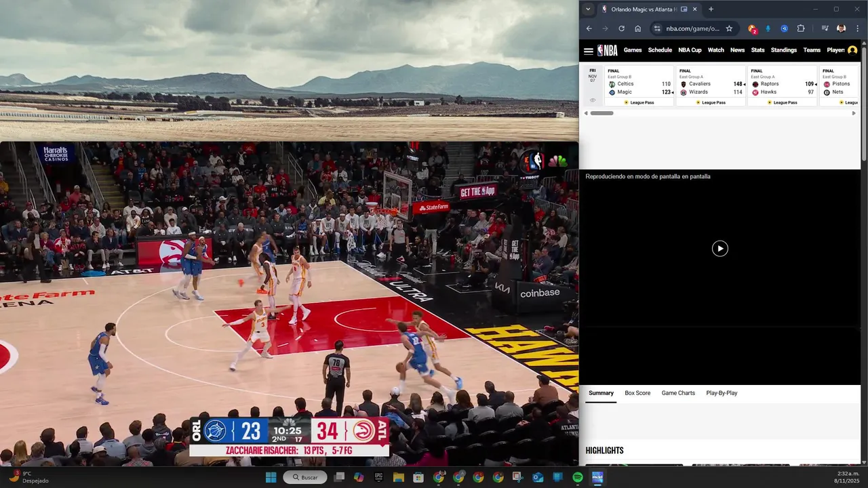The image size is (868, 488).
Task: Open Spotify from the taskbar
Action: coord(578,477)
